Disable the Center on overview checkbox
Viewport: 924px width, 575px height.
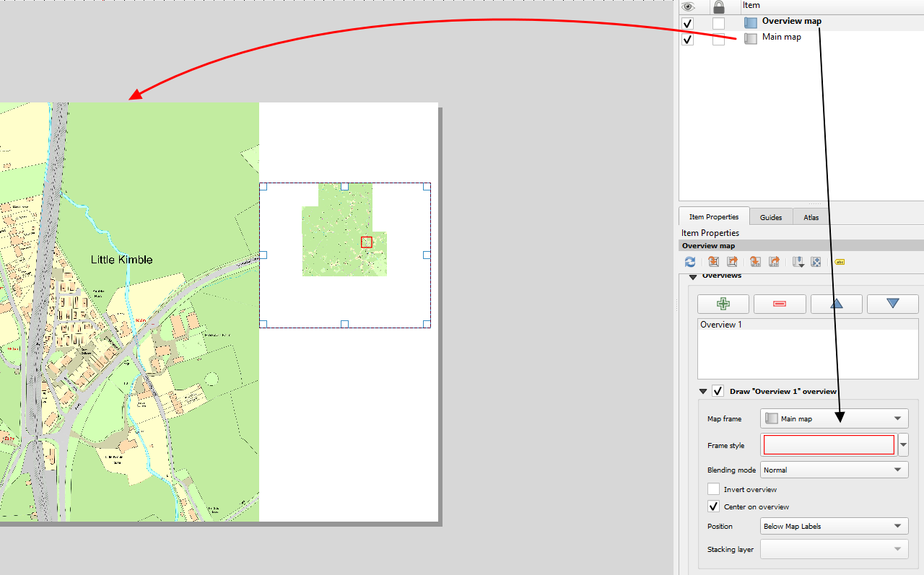coord(713,506)
